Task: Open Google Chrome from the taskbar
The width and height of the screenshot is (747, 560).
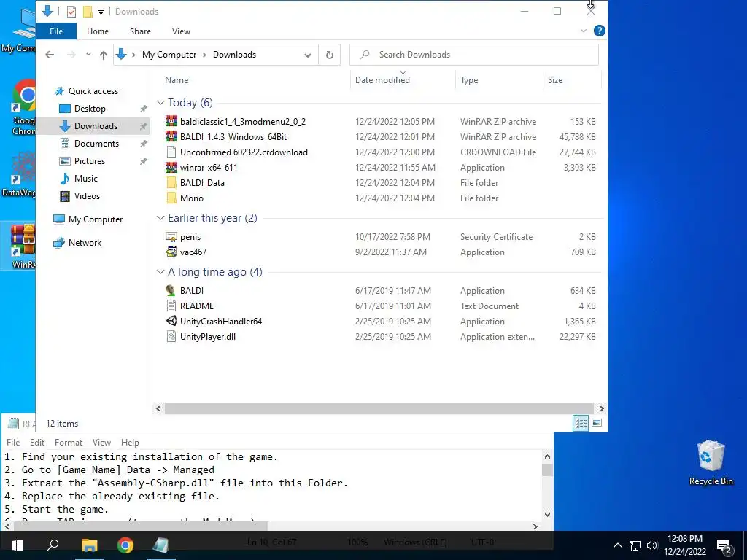Action: 125,545
